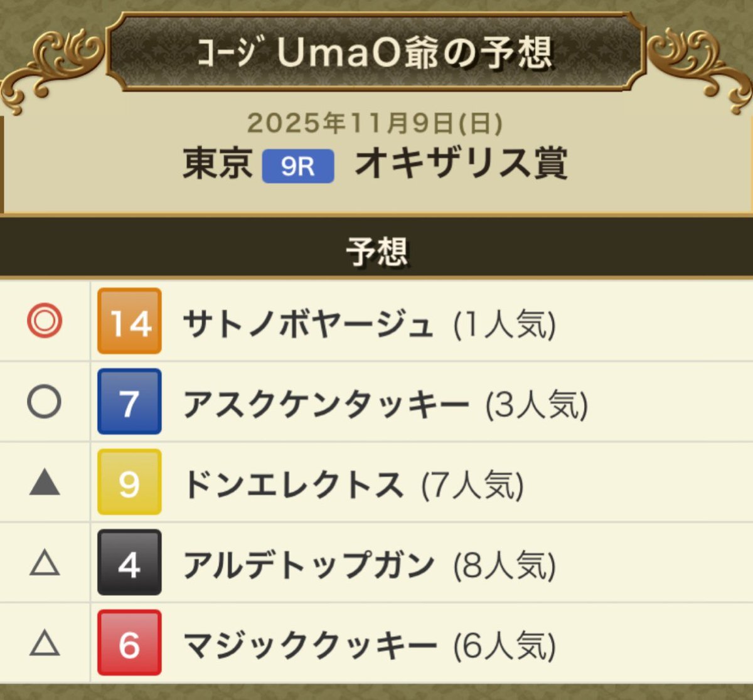The height and width of the screenshot is (700, 753).
Task: Select the black number 4 badge
Action: (129, 563)
